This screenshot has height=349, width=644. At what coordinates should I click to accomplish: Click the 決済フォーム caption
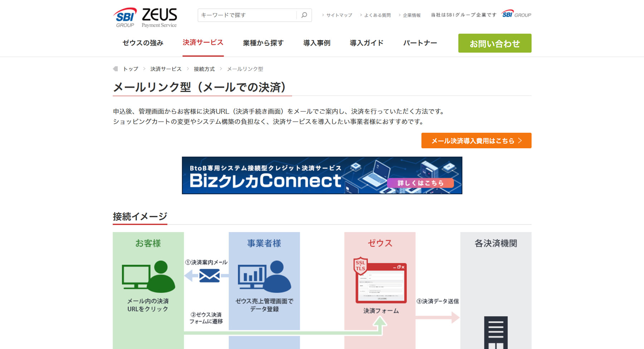click(381, 311)
